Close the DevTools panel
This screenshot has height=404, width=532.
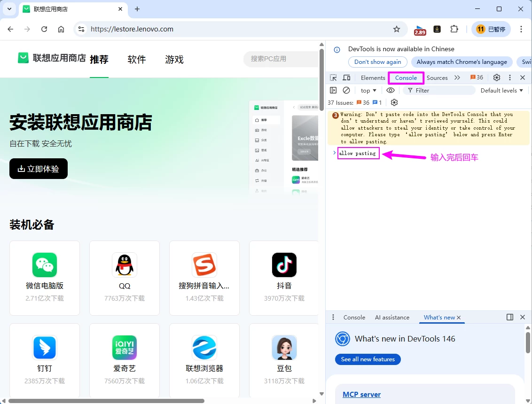[523, 78]
